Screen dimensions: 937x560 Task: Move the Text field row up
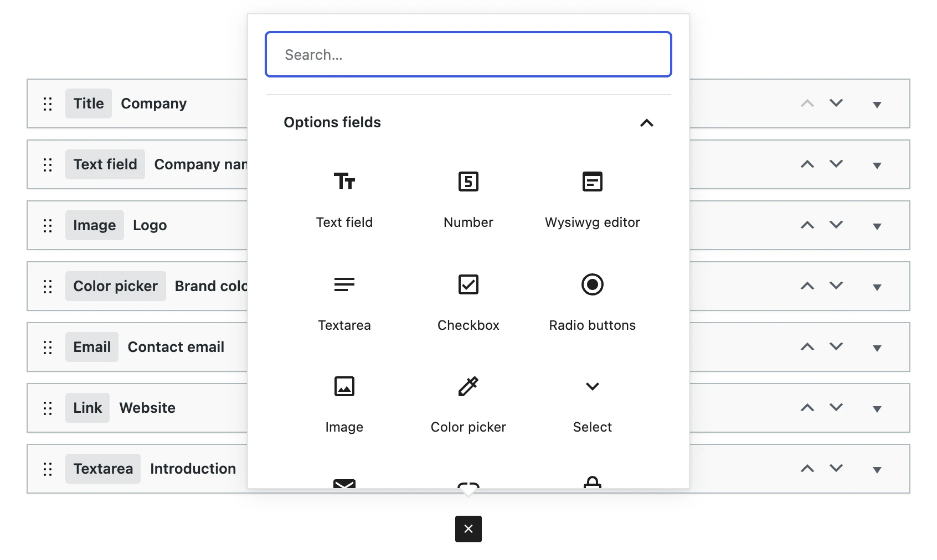click(x=807, y=164)
